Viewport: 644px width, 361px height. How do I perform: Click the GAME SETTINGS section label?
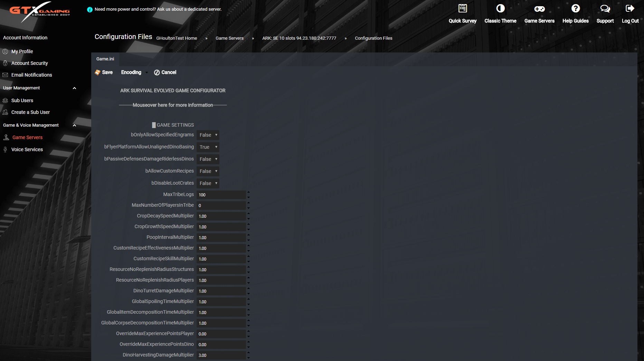(175, 125)
